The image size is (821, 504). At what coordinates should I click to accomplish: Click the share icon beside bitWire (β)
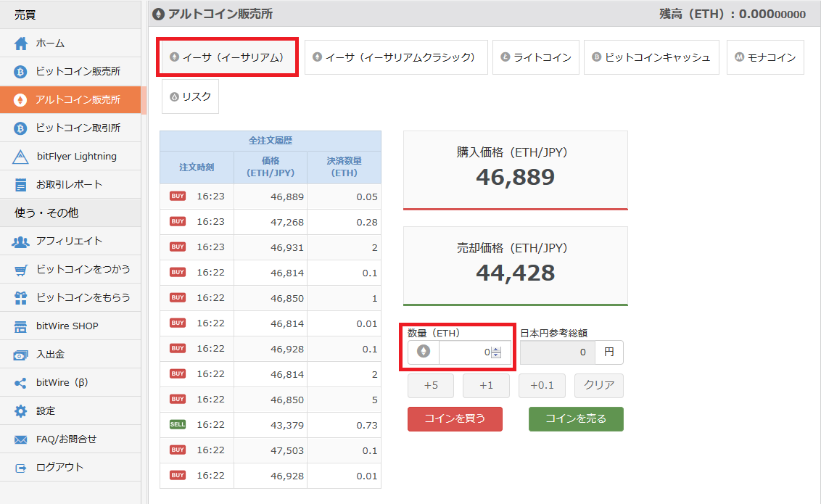pos(20,383)
